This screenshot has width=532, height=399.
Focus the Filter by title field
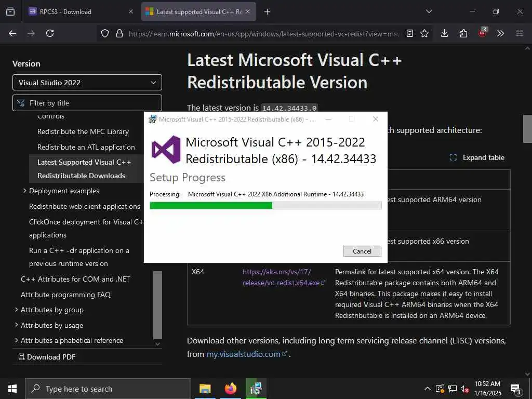coord(87,103)
